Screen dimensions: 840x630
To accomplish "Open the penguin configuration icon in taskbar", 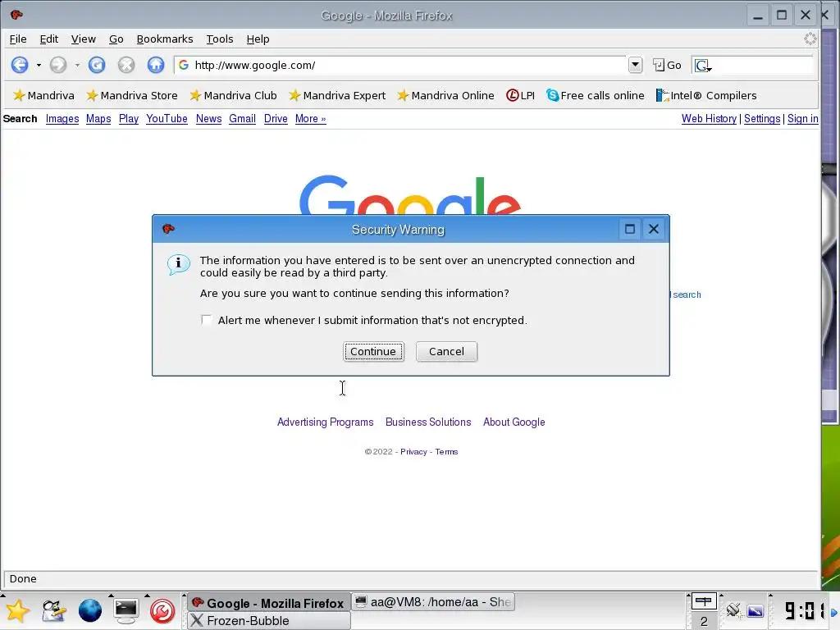I will (x=53, y=610).
